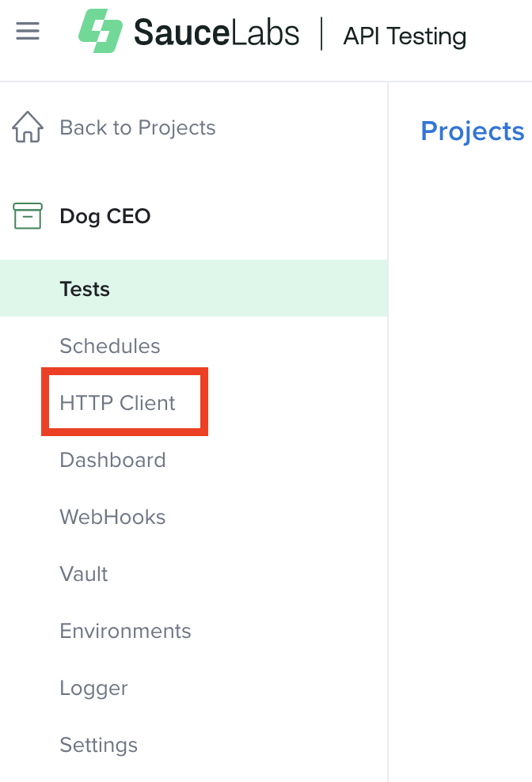Select the Dog CEO project name
Viewport: 532px width, 782px height.
tap(104, 215)
